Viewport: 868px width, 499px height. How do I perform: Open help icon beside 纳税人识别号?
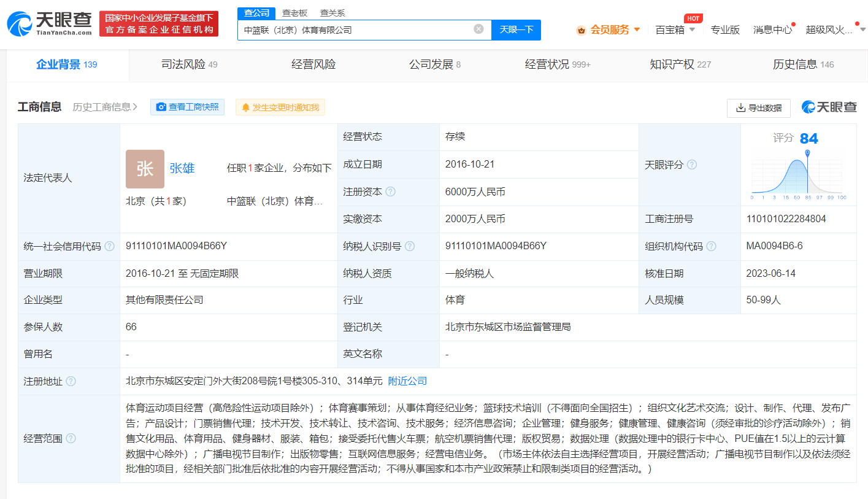[410, 246]
